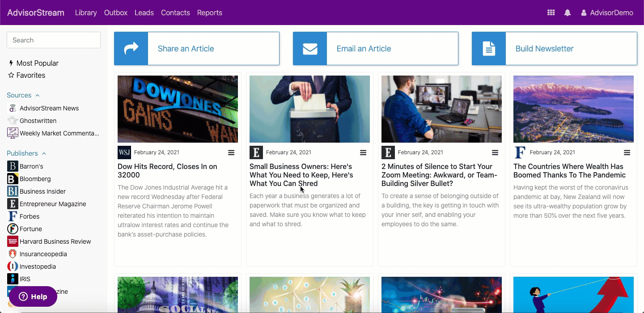The height and width of the screenshot is (313, 644).
Task: Open the apps grid icon in header
Action: 551,13
